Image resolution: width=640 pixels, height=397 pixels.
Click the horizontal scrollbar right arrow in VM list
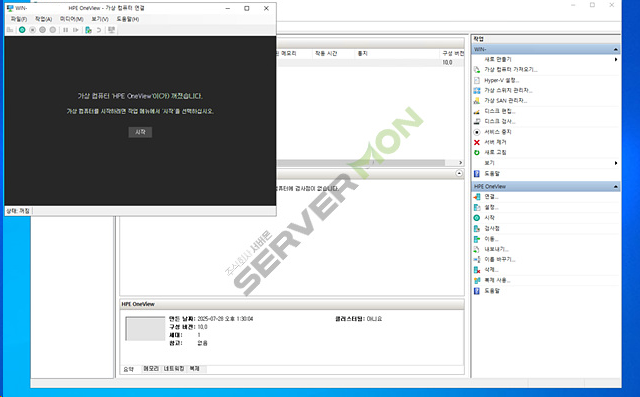pyautogui.click(x=460, y=163)
